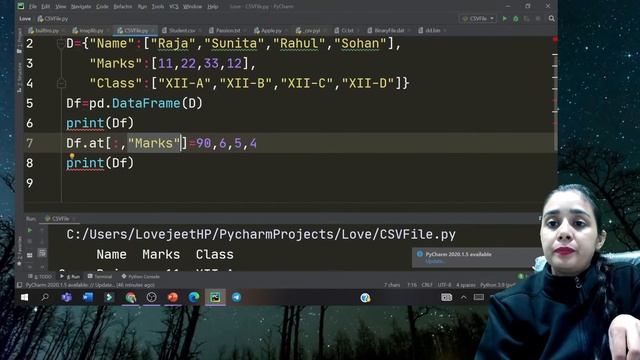640x360 pixels.
Task: Open the Tools menu
Action: 158,7
